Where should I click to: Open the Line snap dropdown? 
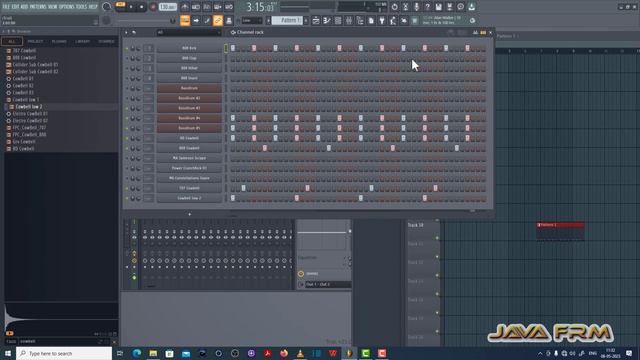coord(252,20)
